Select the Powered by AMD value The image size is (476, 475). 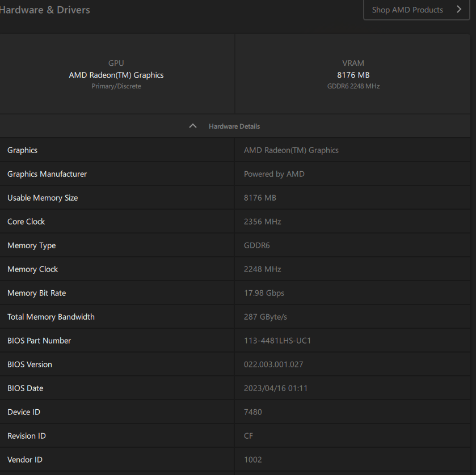(274, 174)
